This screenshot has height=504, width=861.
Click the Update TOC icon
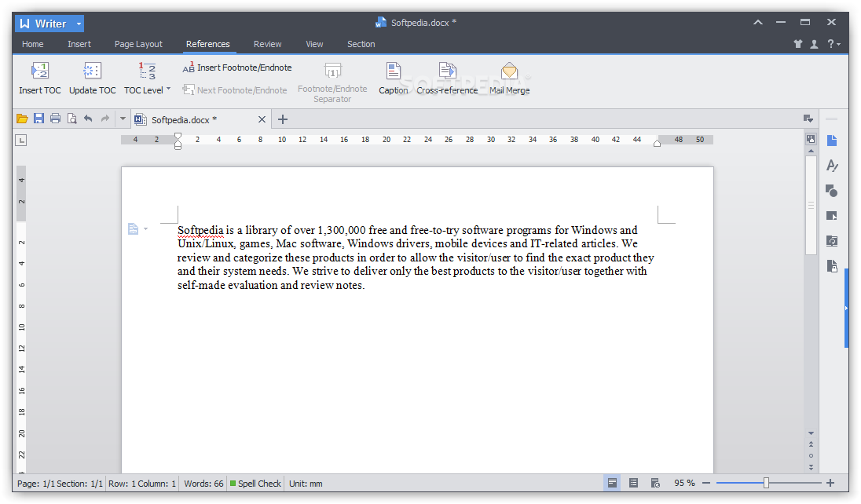pos(92,71)
